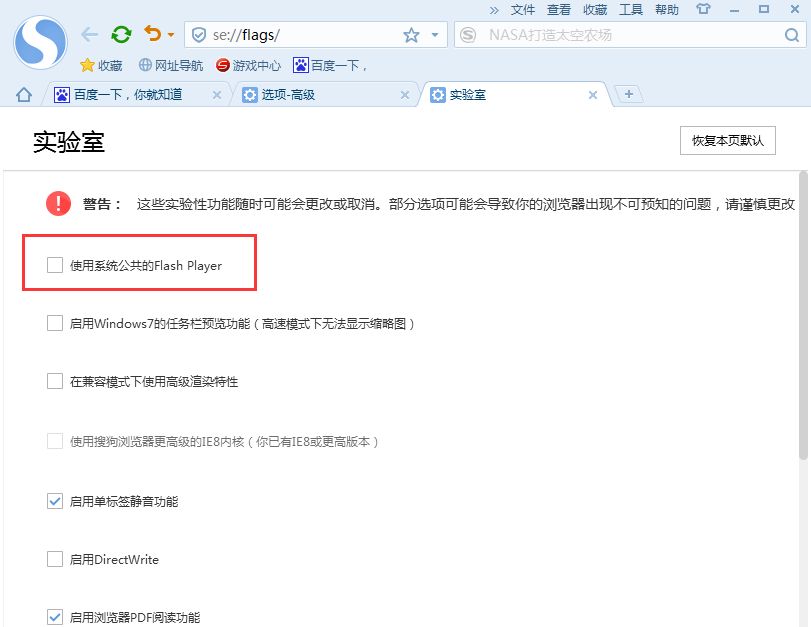Click the shield icon in the address bar

[x=198, y=33]
